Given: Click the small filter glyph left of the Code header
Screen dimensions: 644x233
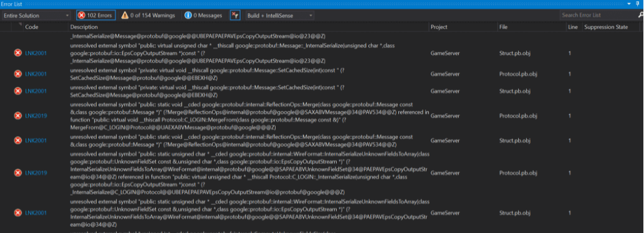Looking at the screenshot, I should [x=20, y=25].
